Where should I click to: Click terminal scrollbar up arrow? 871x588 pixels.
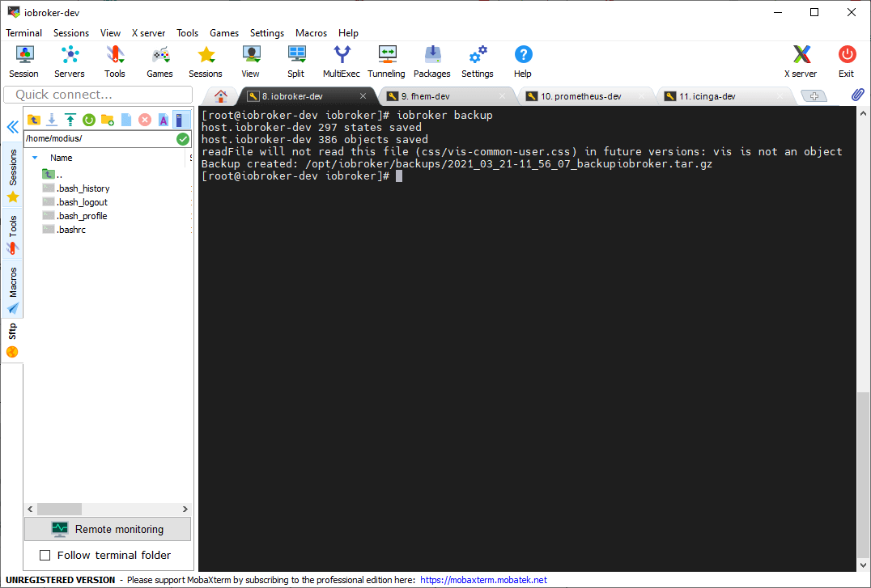point(863,113)
